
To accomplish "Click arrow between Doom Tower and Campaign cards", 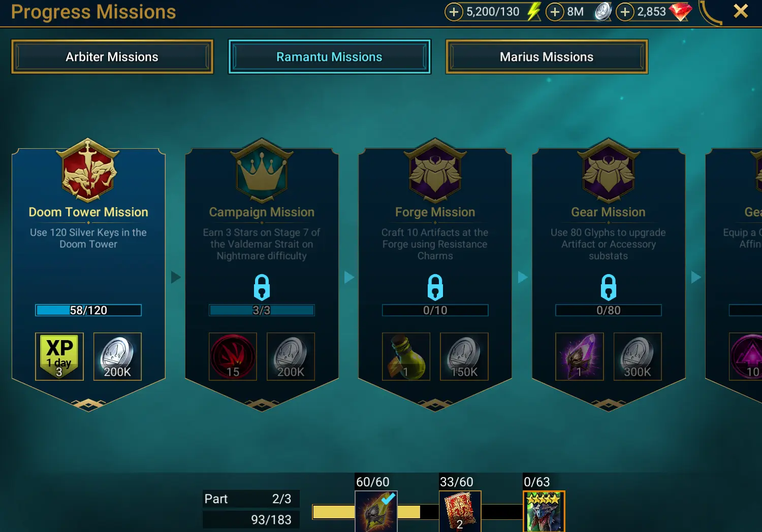I will tap(176, 277).
